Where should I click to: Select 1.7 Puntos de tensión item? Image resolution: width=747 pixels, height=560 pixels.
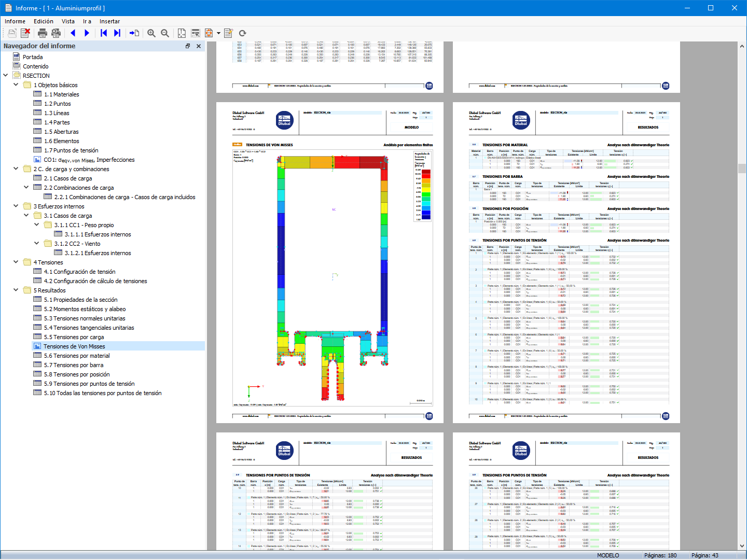[71, 150]
